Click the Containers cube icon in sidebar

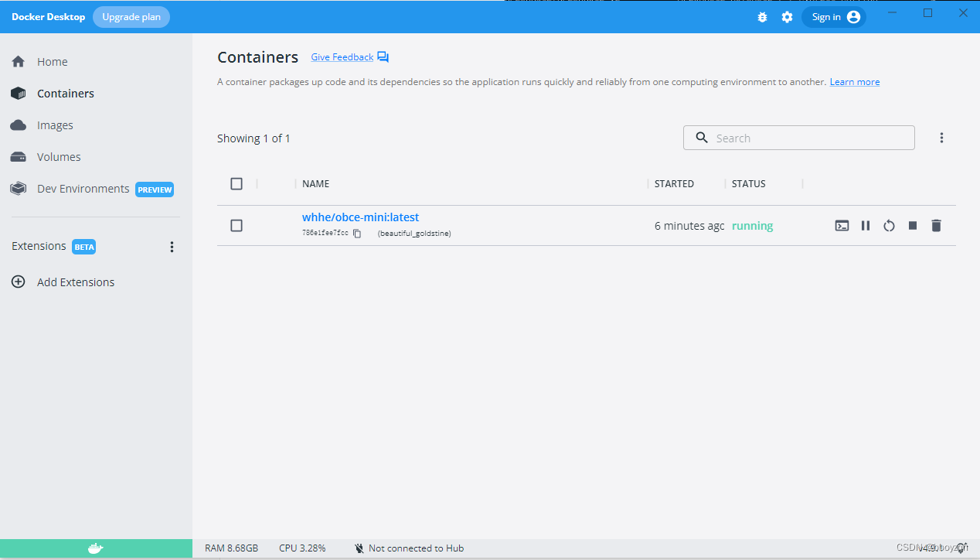tap(19, 94)
